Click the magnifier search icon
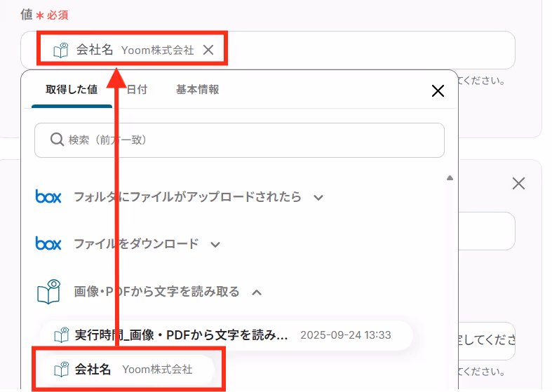 coord(57,140)
